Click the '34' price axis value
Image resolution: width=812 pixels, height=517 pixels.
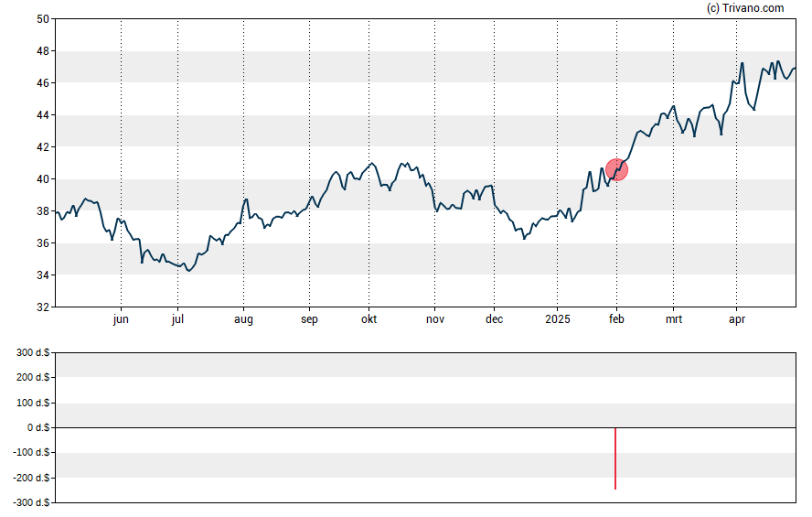43,275
